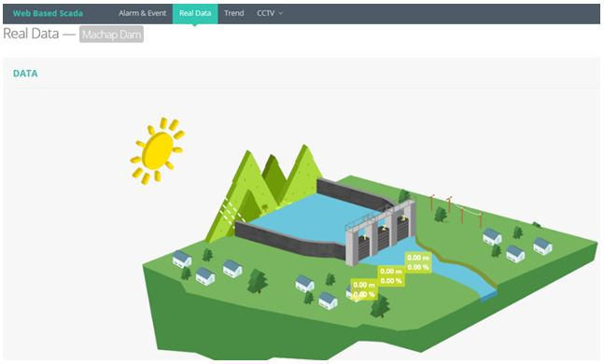Viewport: 604px width, 364px height.
Task: Expand the CCTV chevron arrow
Action: (x=281, y=13)
